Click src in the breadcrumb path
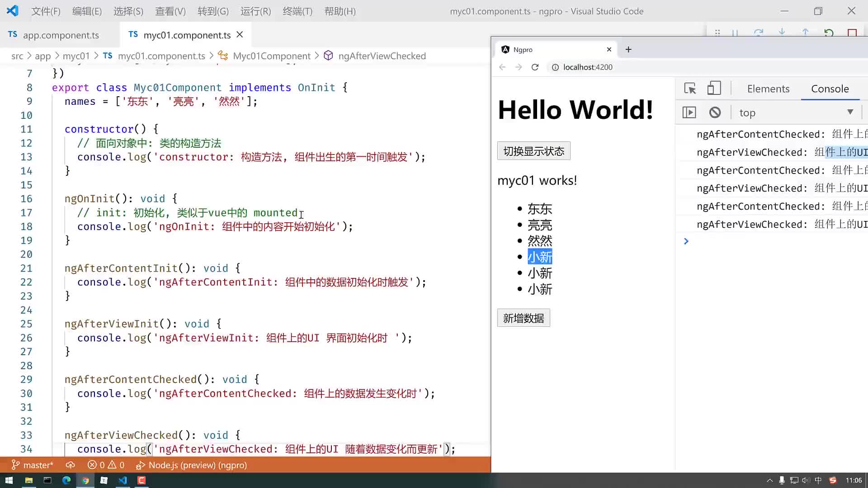This screenshot has height=488, width=868. click(x=17, y=56)
